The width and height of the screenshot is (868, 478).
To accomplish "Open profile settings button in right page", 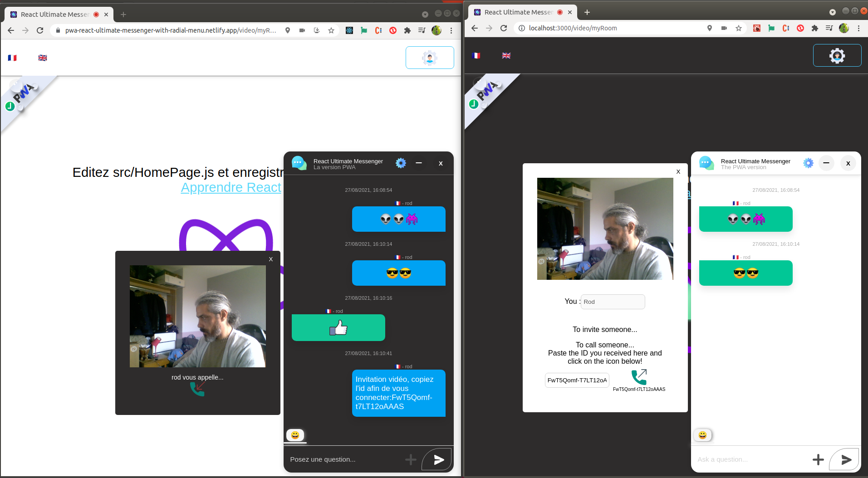I will tap(837, 55).
